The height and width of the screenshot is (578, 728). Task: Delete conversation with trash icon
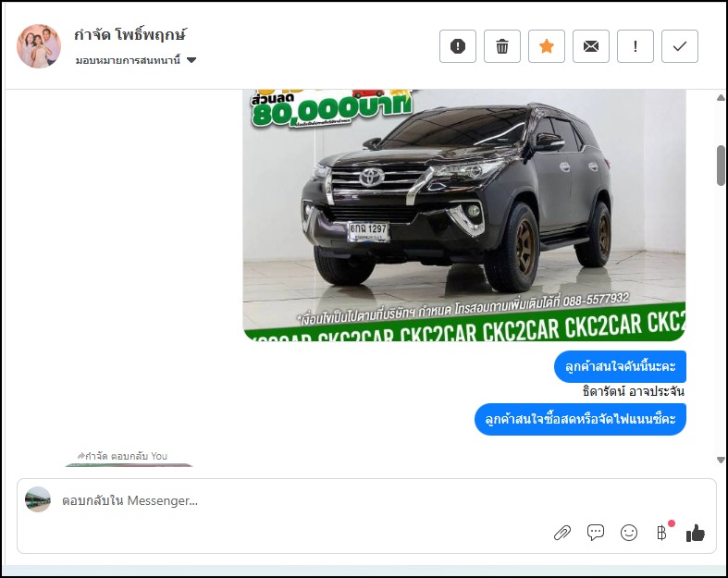502,46
